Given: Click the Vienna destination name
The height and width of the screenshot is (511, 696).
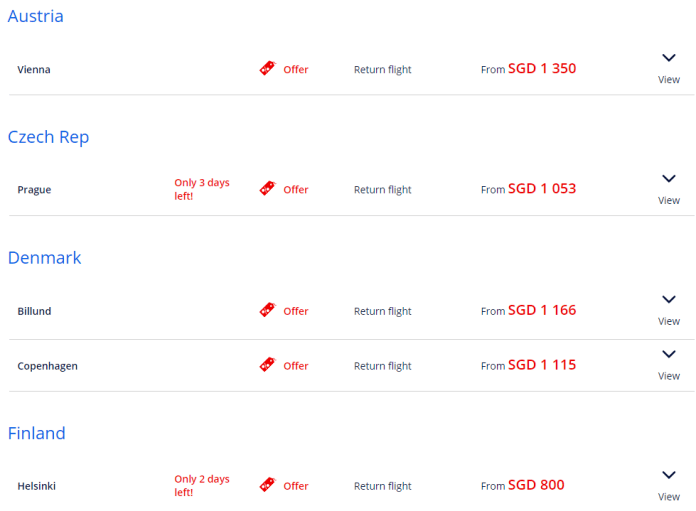Looking at the screenshot, I should 34,70.
